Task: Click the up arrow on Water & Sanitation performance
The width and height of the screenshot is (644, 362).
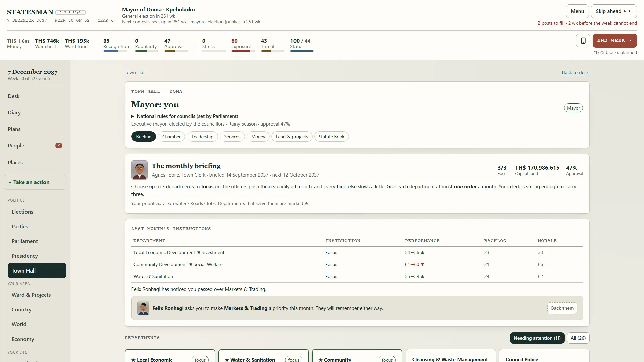Action: coord(422,277)
